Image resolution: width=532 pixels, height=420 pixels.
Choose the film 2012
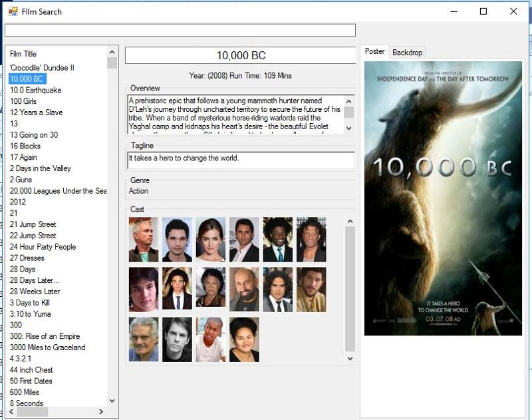coord(18,202)
